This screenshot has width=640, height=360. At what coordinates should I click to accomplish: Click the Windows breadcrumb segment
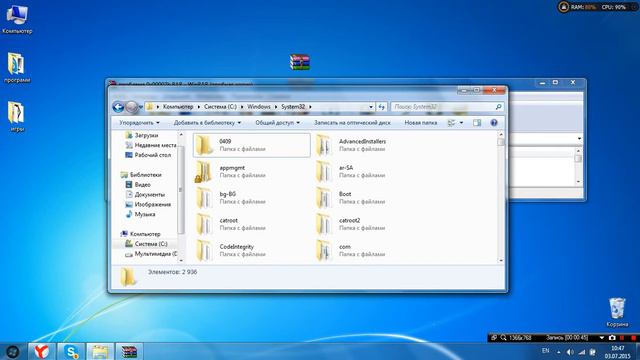[259, 107]
